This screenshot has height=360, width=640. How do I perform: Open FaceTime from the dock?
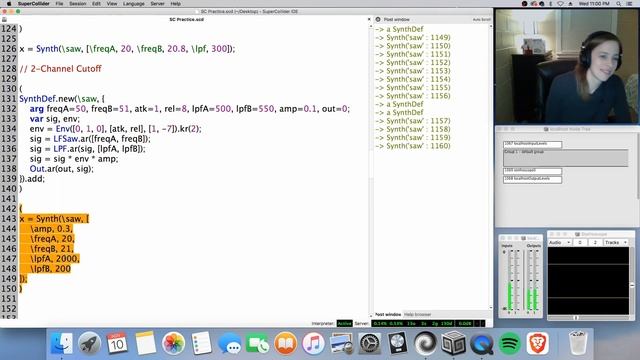pyautogui.click(x=258, y=343)
